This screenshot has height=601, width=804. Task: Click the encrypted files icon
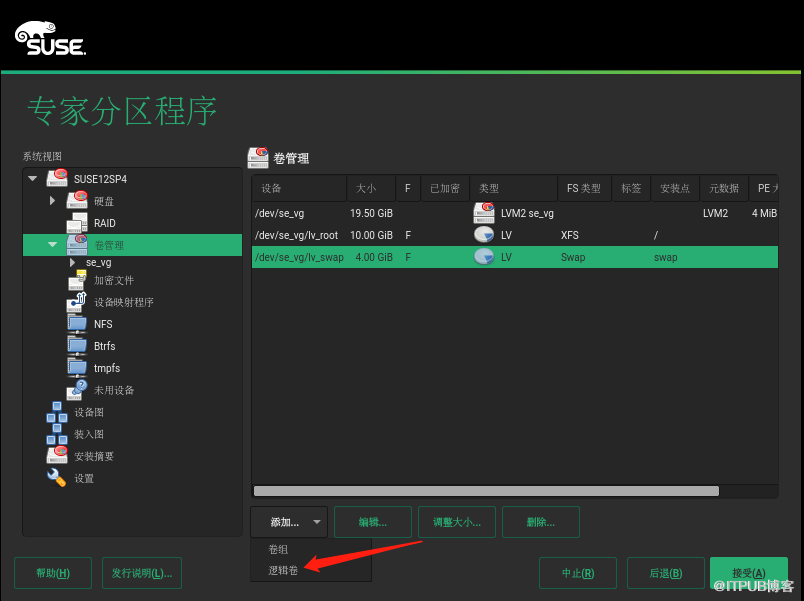coord(77,280)
